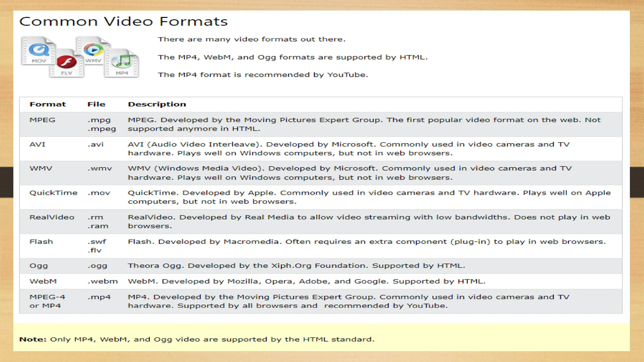The image size is (644, 362).
Task: Select the QuickTime format cell
Action: click(x=53, y=193)
